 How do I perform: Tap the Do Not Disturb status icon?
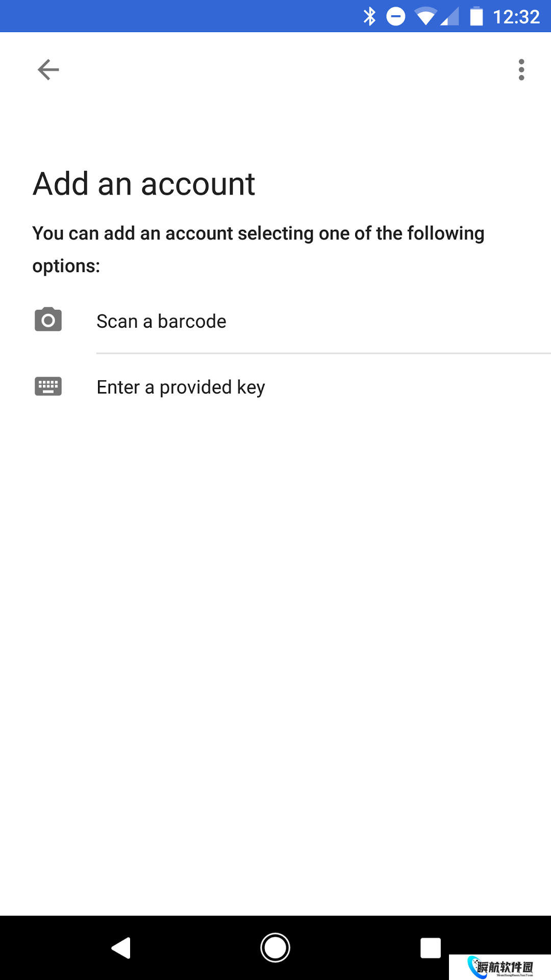[396, 16]
